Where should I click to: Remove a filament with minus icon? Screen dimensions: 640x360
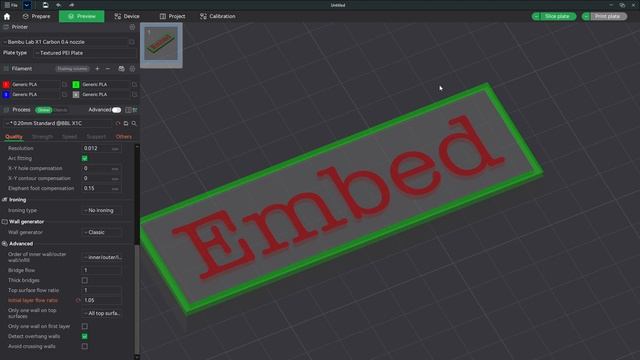point(108,69)
